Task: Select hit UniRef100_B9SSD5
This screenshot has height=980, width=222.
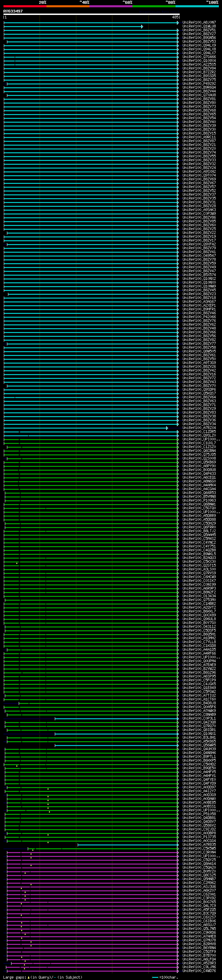Action: [x=199, y=76]
